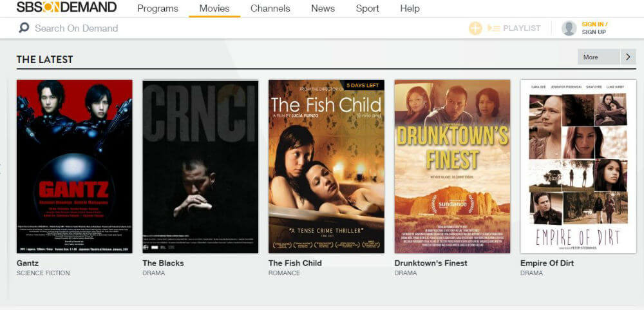Click the 'Drama' label under Empire Of Dirt
The height and width of the screenshot is (310, 644).
[531, 273]
